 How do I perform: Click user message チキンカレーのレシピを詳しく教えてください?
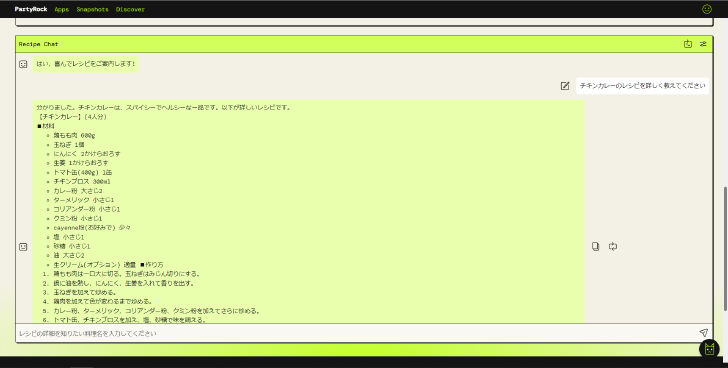pos(643,86)
